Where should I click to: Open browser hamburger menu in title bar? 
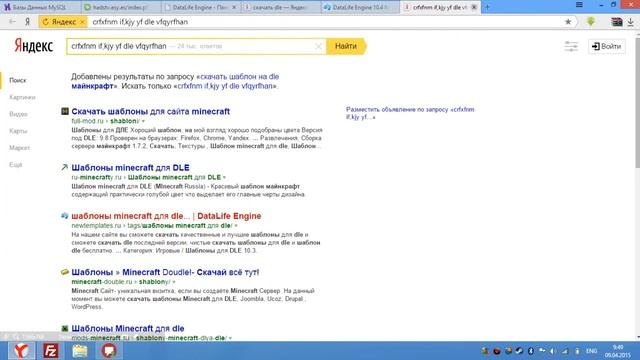coord(579,4)
